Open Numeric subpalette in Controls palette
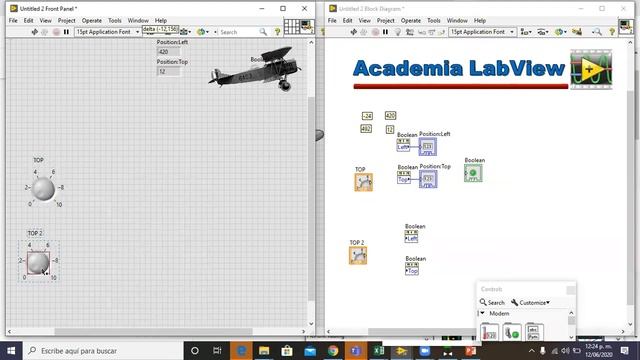This screenshot has width=640, height=360. coord(489,332)
